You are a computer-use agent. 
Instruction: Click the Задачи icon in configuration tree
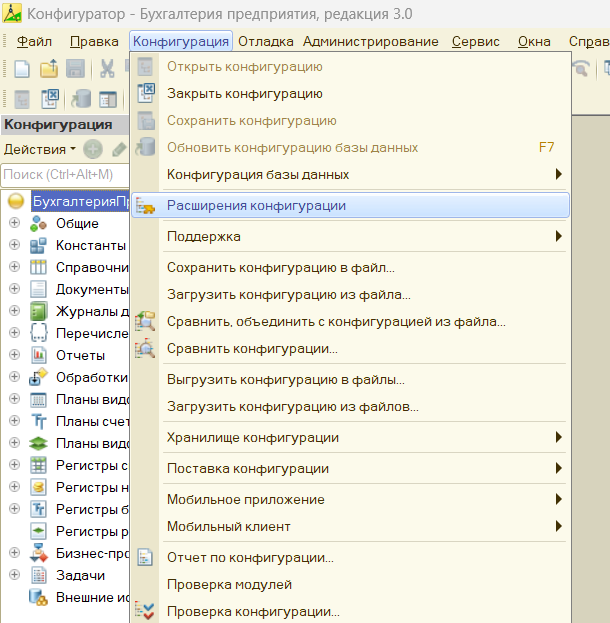39,575
